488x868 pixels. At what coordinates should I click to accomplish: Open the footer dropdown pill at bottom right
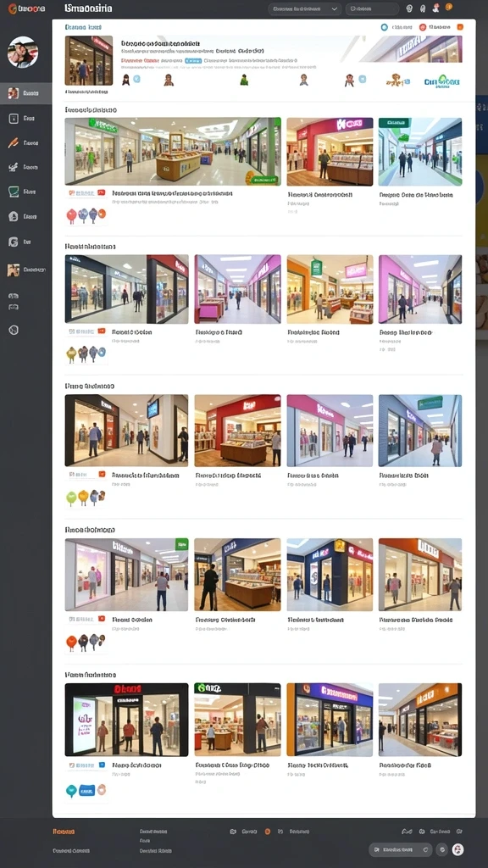click(x=400, y=849)
